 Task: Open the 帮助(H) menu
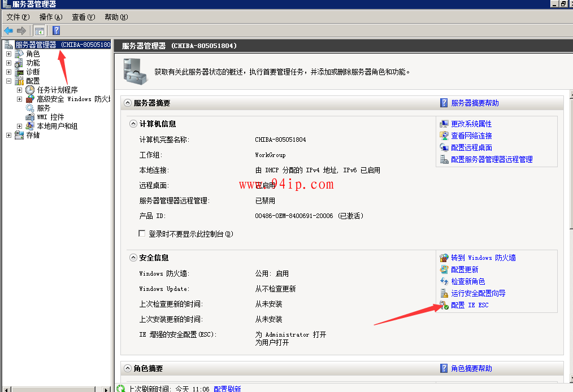116,17
